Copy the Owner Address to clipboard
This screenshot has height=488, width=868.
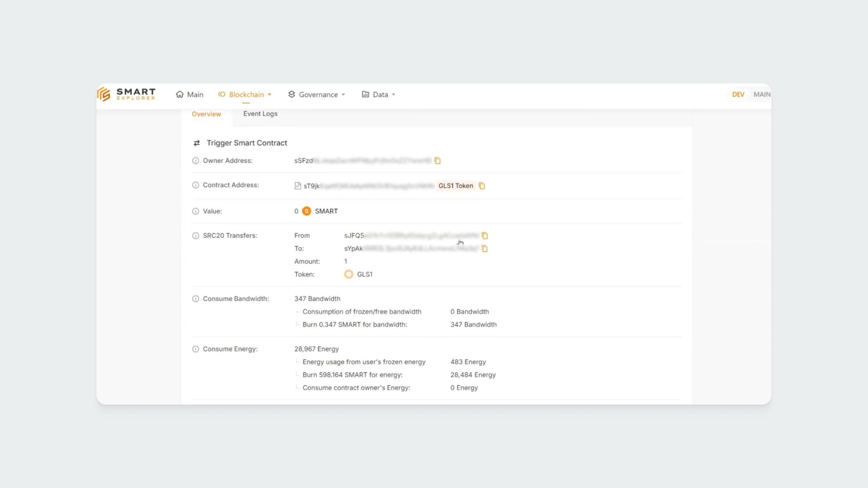coord(437,161)
